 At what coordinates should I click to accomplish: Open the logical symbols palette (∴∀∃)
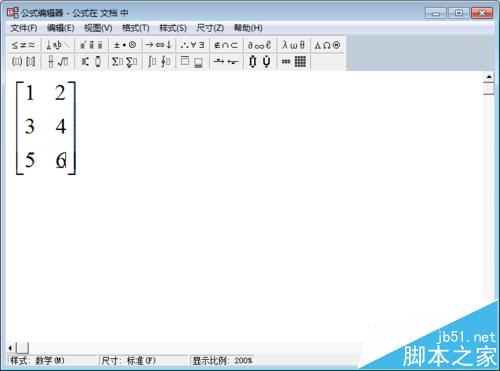click(x=193, y=45)
